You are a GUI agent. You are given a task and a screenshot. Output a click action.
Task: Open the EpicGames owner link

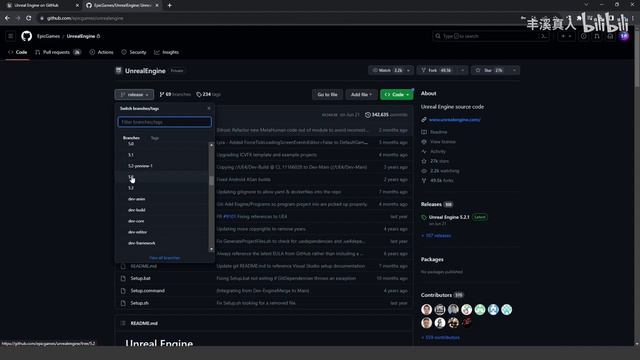(48, 36)
